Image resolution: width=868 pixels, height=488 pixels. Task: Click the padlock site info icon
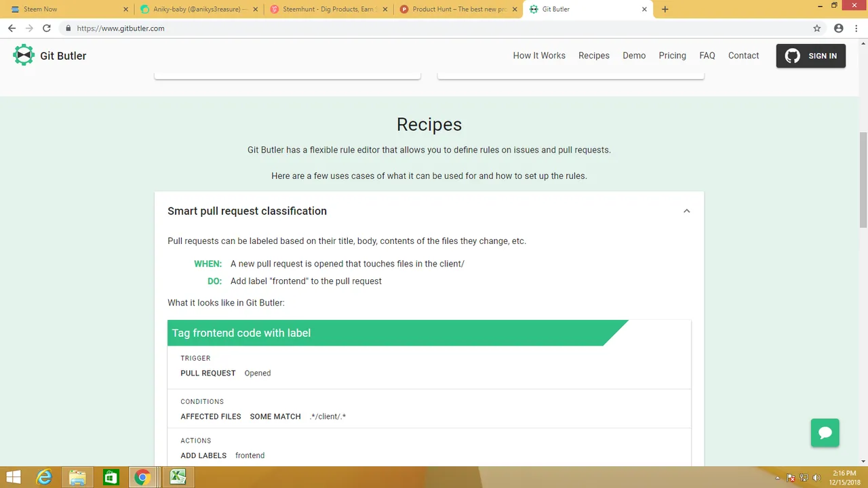[68, 28]
